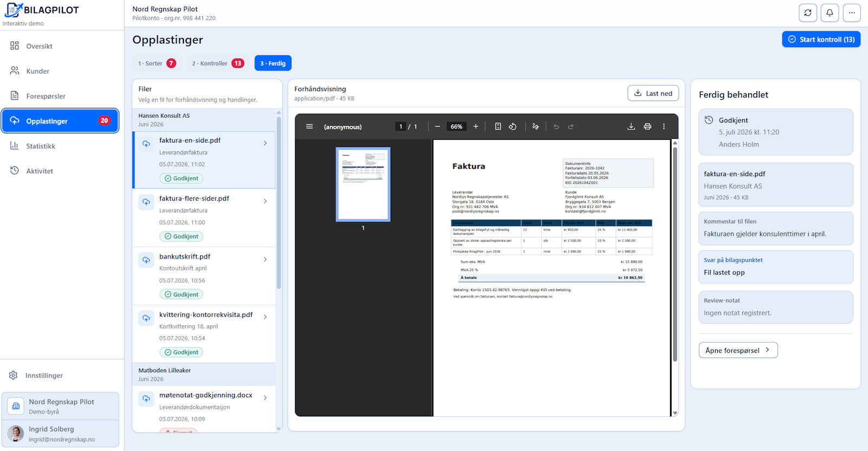868x451 pixels.
Task: Select the 3 · Ferdig tab
Action: tap(273, 63)
